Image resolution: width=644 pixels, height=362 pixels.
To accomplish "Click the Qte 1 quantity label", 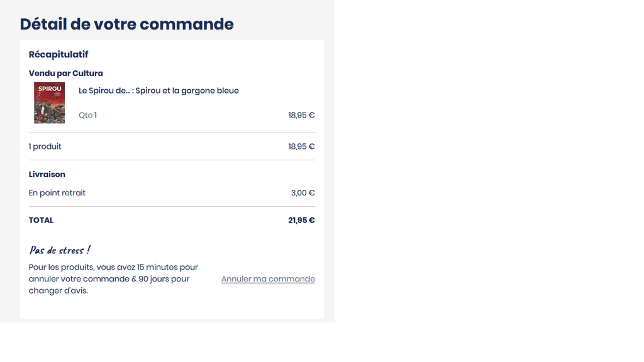I will tap(87, 116).
